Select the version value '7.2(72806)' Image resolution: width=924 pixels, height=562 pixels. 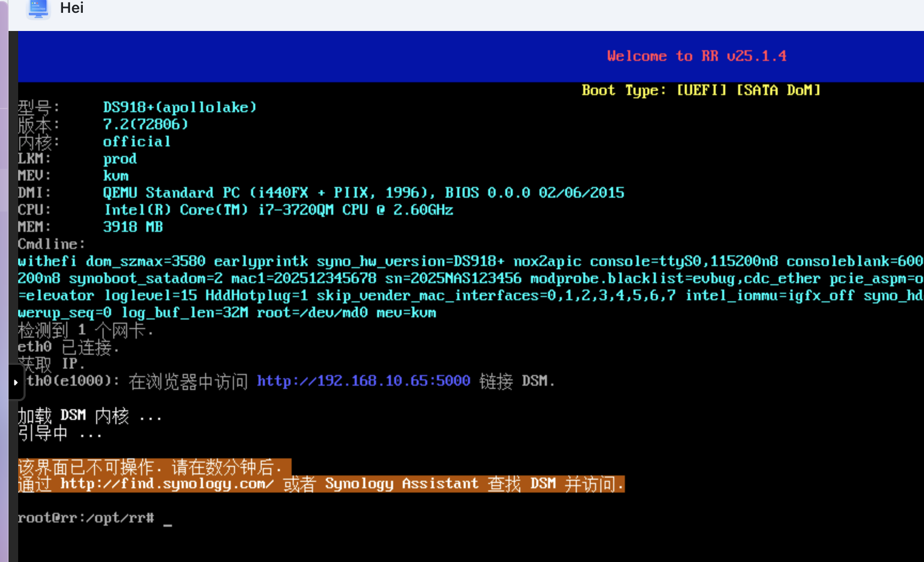tap(146, 124)
